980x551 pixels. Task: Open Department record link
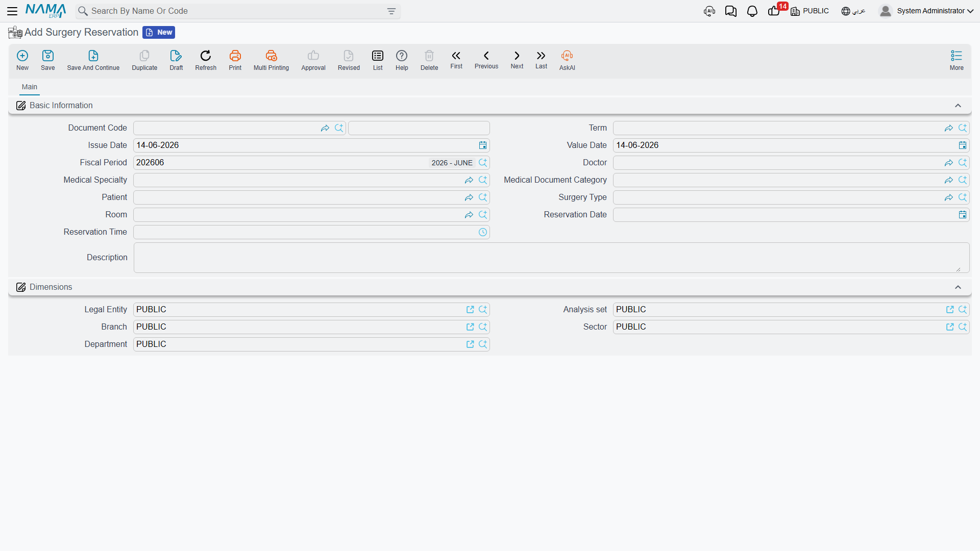tap(470, 344)
